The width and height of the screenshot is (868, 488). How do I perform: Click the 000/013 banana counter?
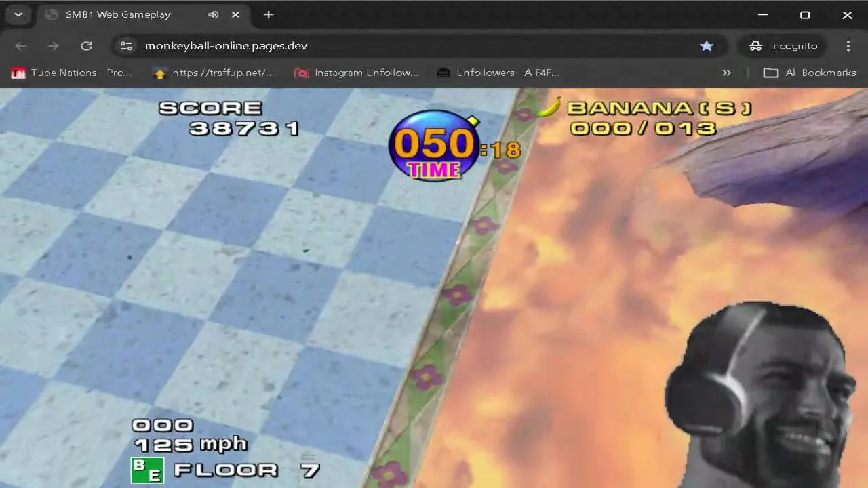(x=643, y=128)
